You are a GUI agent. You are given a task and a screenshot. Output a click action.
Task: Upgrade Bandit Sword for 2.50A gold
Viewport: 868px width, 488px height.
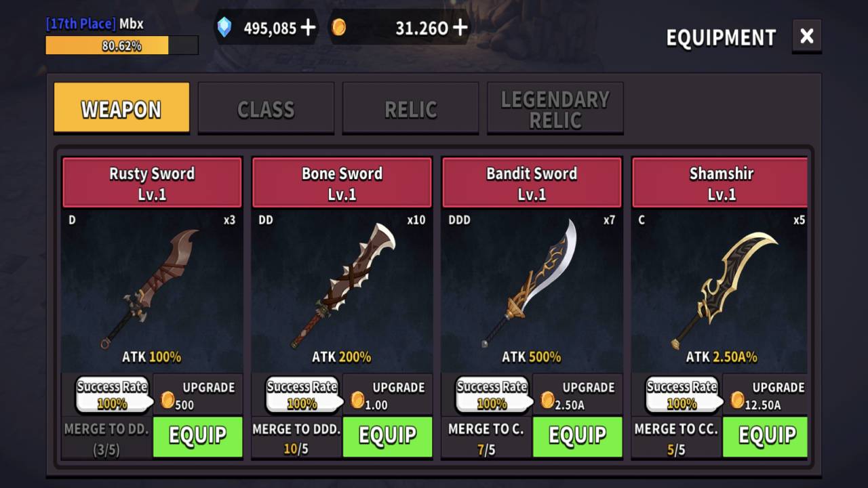coord(577,394)
